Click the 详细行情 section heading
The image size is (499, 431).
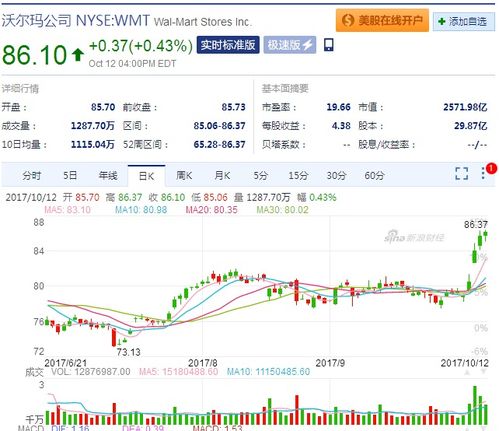[x=20, y=89]
